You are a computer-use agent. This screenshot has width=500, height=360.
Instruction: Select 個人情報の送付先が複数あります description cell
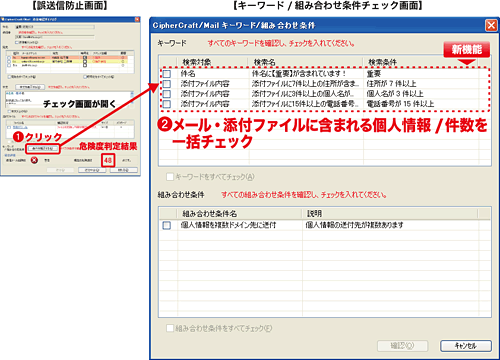(354, 225)
